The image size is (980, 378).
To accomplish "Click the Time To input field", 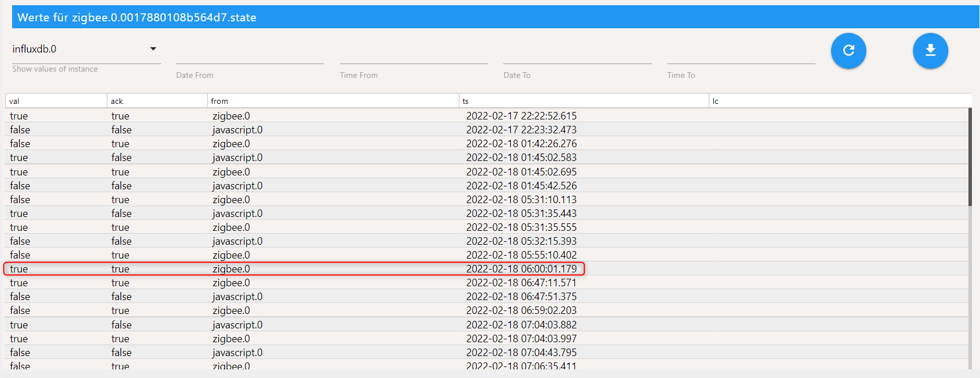I will [x=741, y=54].
